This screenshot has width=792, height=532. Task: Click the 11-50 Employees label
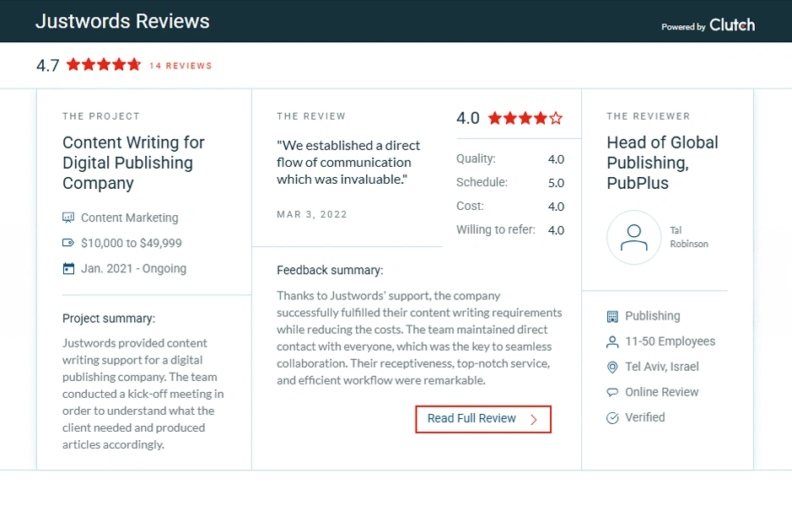tap(671, 341)
